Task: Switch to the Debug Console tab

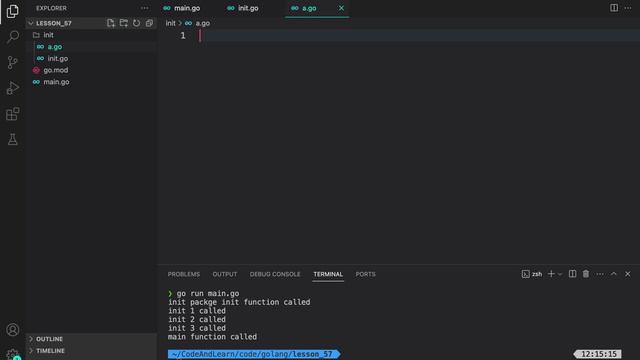Action: [275, 274]
